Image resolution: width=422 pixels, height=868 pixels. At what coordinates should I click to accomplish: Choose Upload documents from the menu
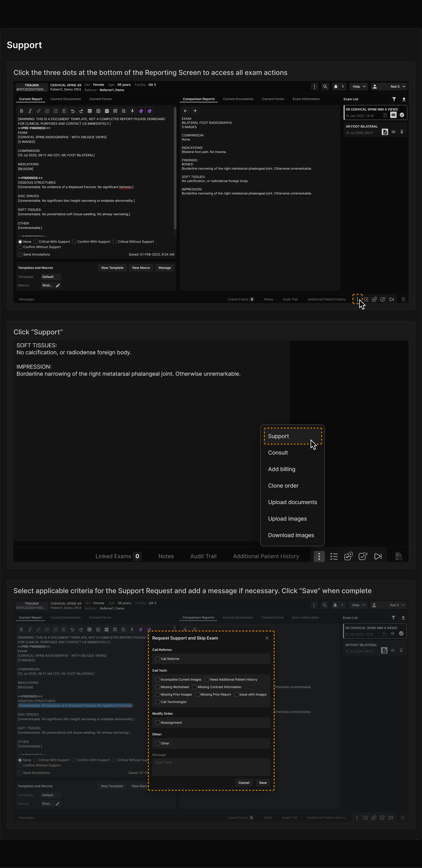[x=293, y=502]
